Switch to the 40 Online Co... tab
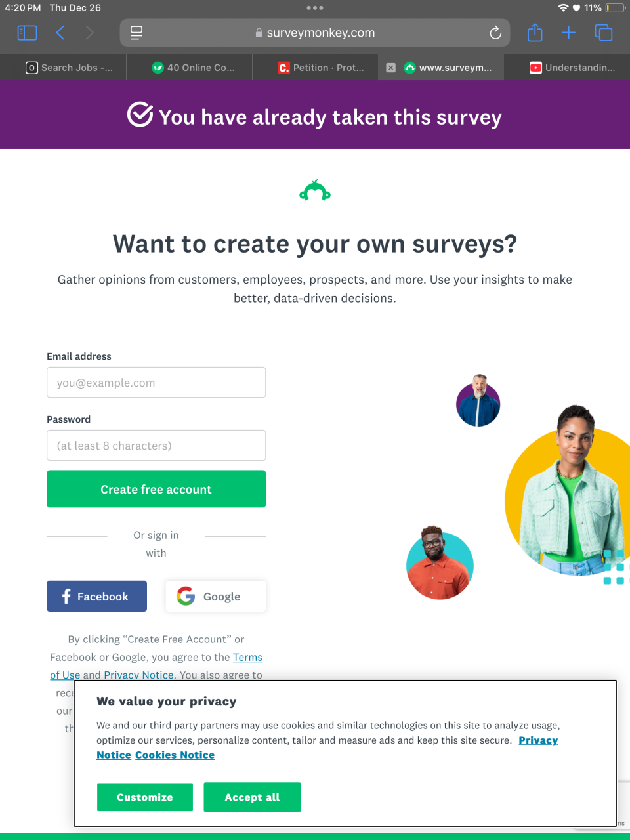 tap(194, 68)
